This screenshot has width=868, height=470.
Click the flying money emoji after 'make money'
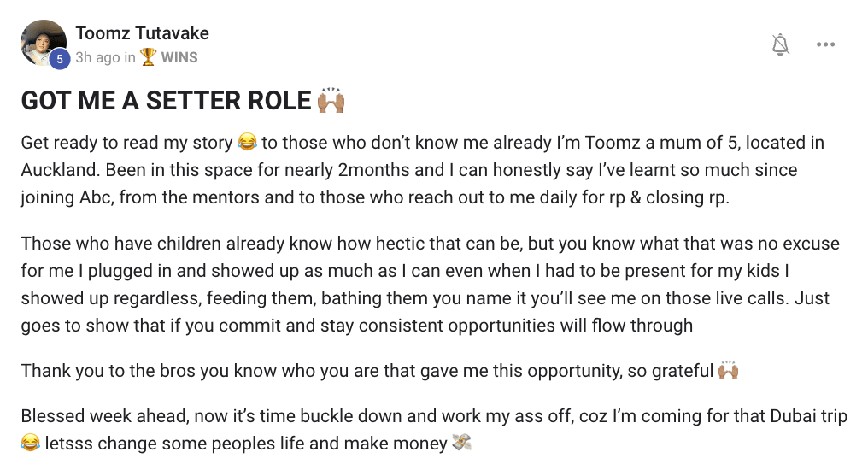(x=461, y=443)
